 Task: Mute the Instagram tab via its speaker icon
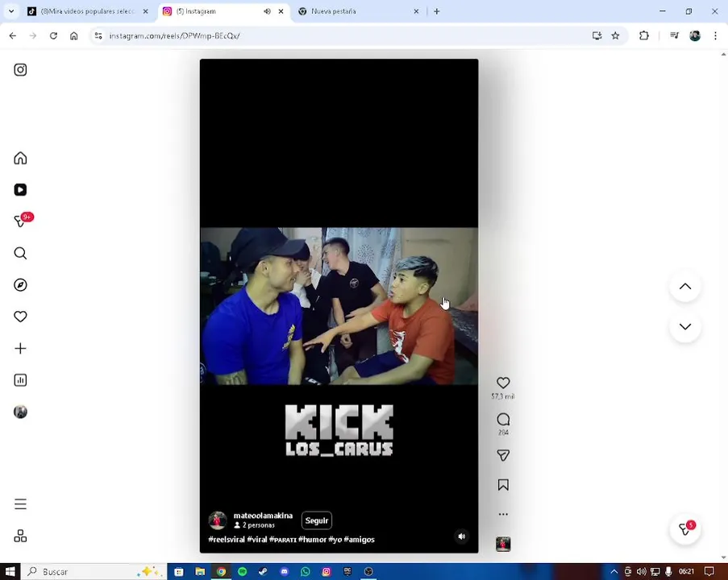267,11
